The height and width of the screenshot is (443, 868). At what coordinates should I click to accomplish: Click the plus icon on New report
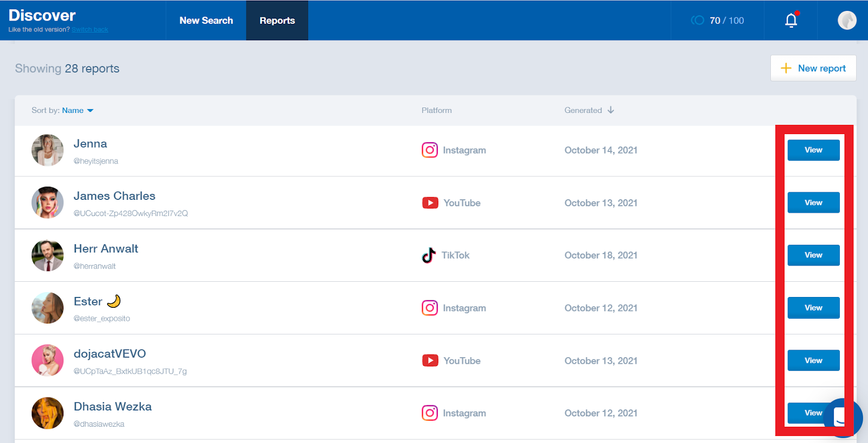786,68
